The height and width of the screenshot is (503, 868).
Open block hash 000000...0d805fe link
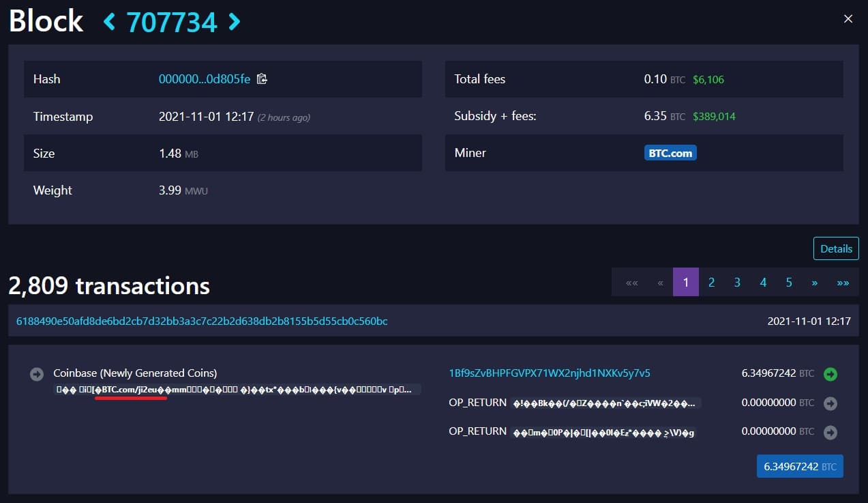point(204,79)
